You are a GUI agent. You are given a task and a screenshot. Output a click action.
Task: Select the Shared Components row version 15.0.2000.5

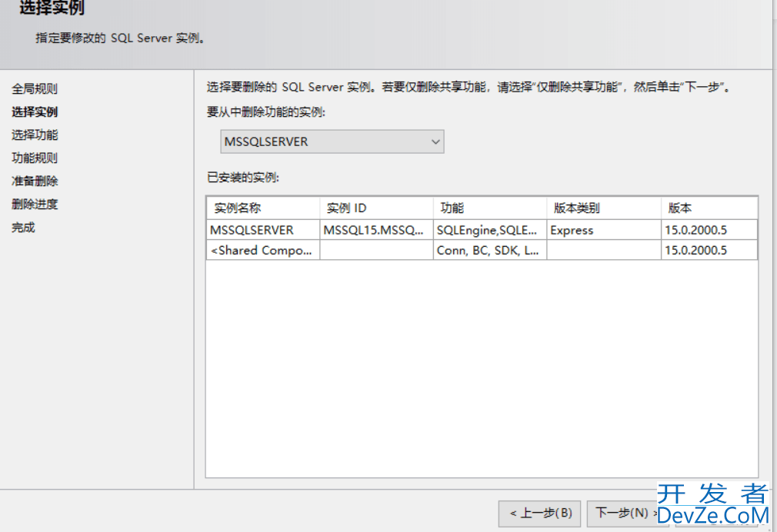tap(709, 250)
